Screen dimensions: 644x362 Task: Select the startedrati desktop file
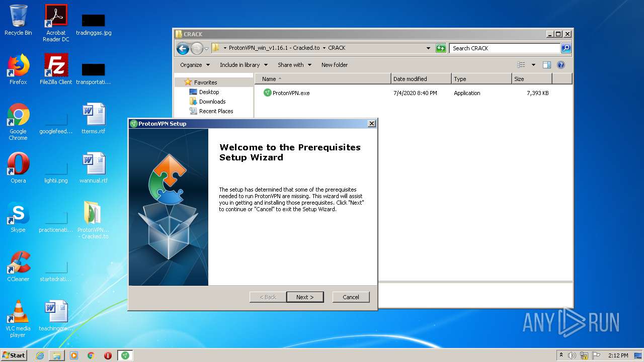tap(56, 270)
